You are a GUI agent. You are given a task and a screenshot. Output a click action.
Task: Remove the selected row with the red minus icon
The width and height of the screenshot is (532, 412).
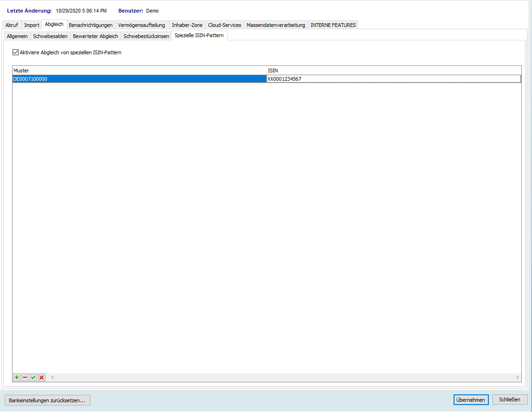click(25, 378)
